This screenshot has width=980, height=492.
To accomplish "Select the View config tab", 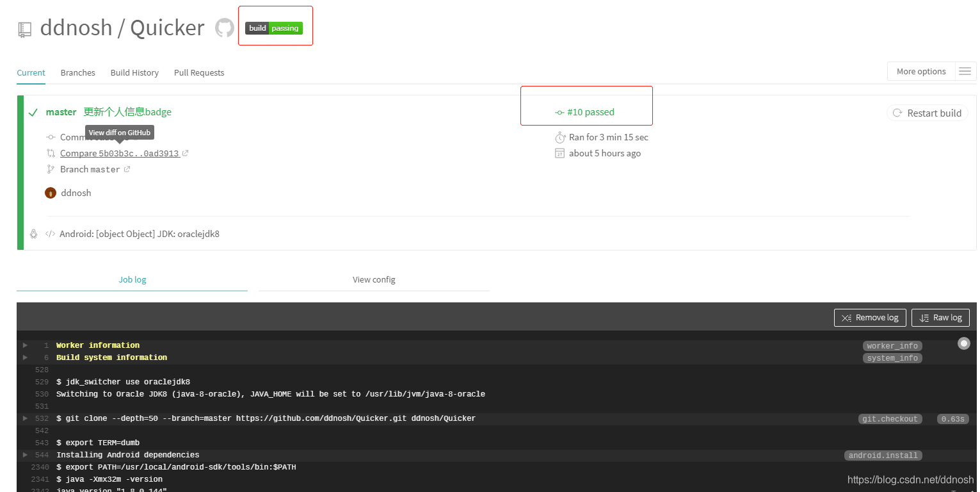I will pyautogui.click(x=374, y=279).
